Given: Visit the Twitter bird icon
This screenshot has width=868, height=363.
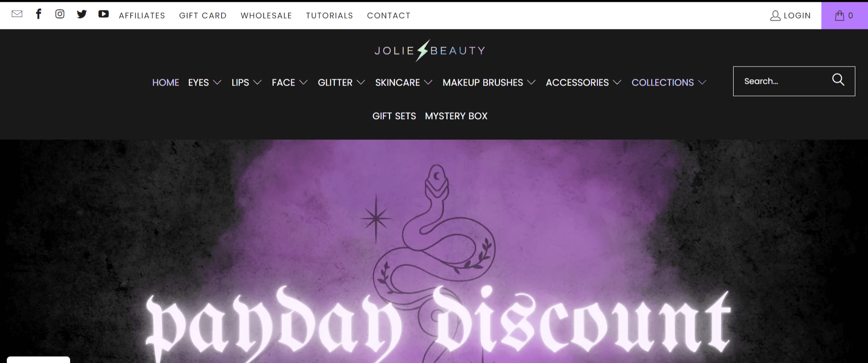Looking at the screenshot, I should coord(81,14).
